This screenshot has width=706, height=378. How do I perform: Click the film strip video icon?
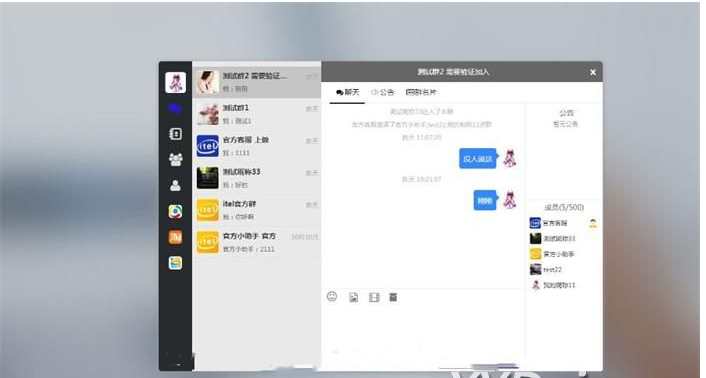tap(374, 297)
